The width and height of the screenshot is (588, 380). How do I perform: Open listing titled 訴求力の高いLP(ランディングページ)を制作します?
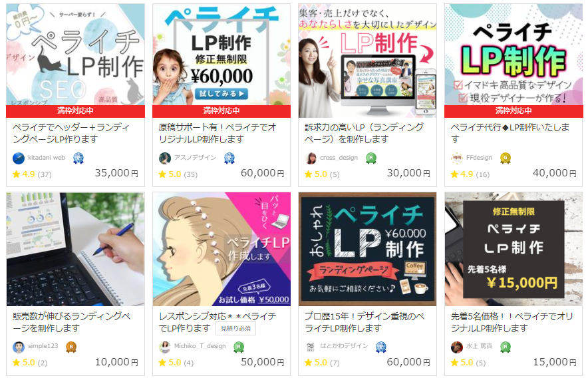(364, 133)
